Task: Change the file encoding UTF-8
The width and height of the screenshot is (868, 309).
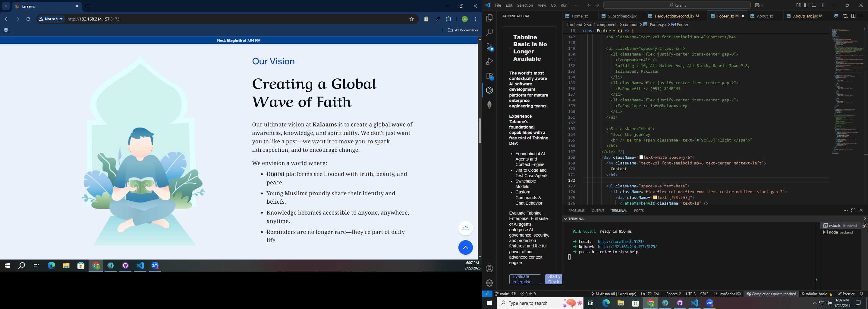Action: [x=690, y=294]
